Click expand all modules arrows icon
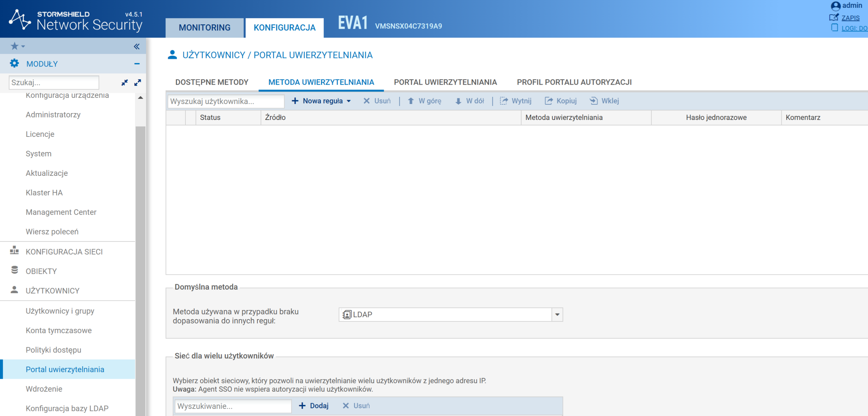The height and width of the screenshot is (416, 868). [x=138, y=82]
